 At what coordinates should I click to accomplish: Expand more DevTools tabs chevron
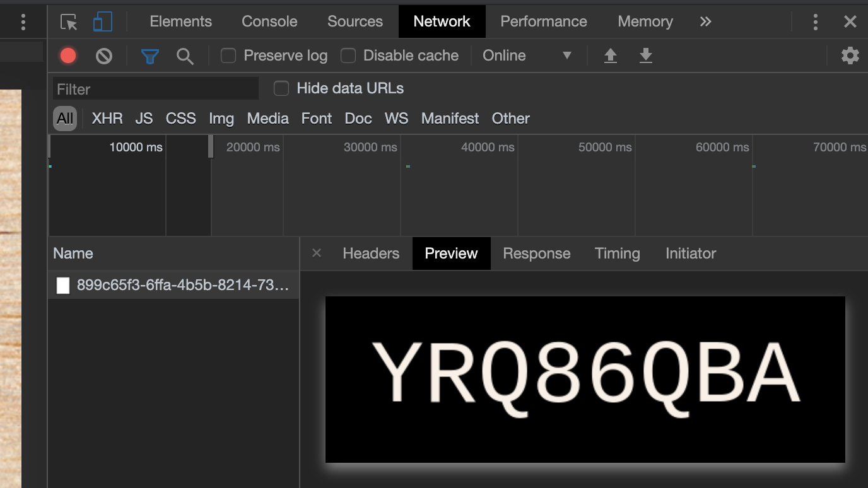coord(705,22)
